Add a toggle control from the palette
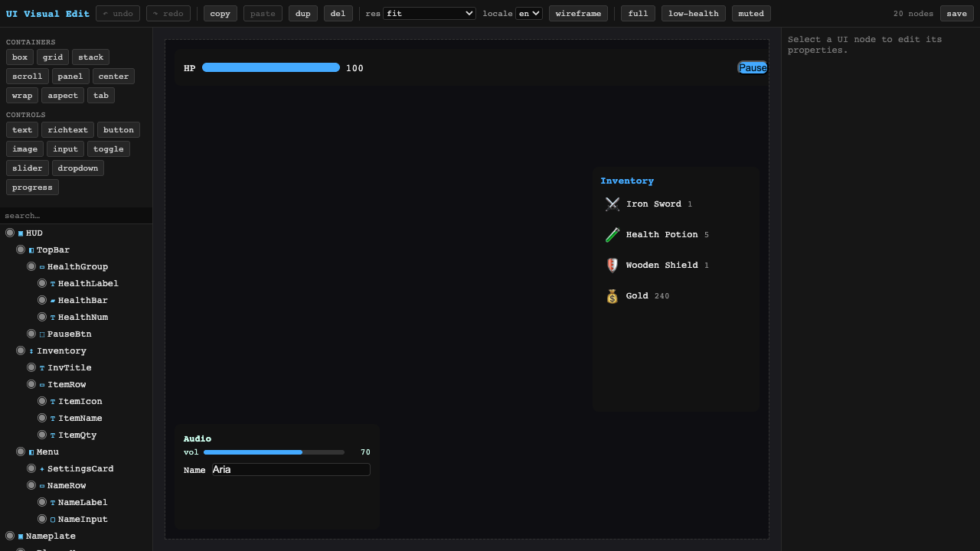This screenshot has width=980, height=551. (109, 149)
